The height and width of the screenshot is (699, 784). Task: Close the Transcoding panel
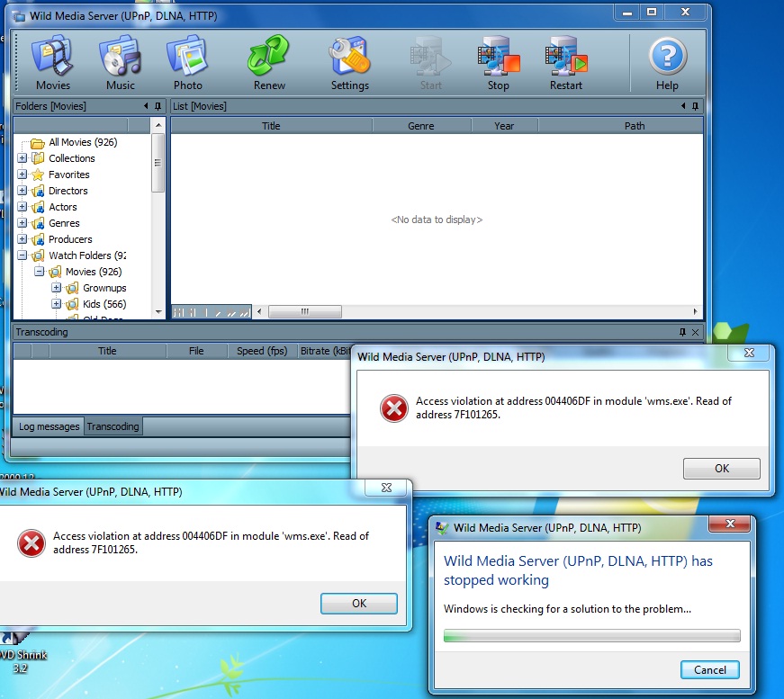[x=695, y=332]
